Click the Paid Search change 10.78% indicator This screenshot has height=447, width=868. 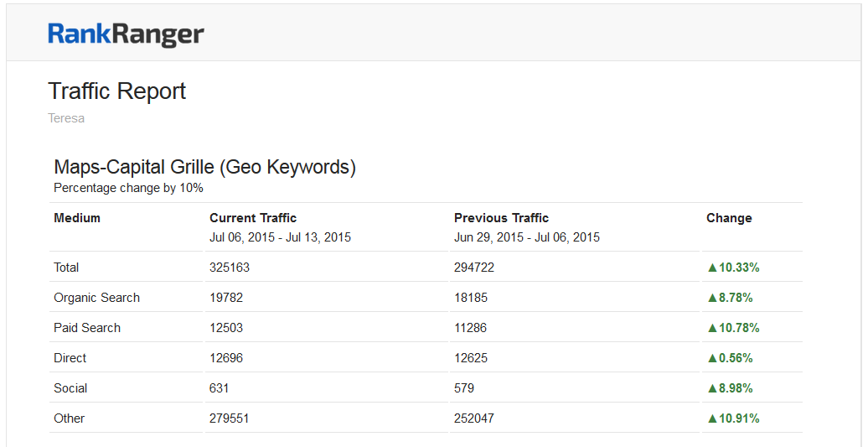coord(733,328)
